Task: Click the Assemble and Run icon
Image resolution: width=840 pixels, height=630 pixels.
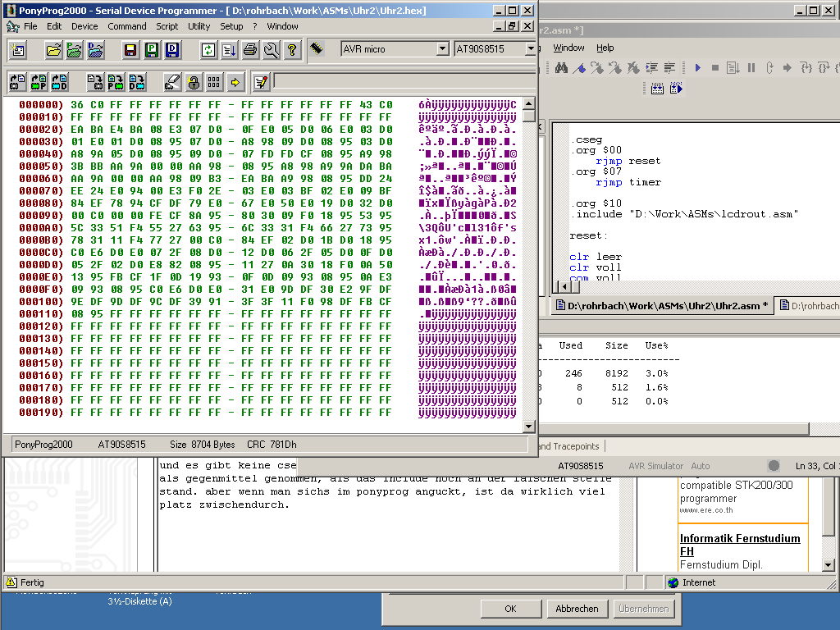Action: [x=676, y=89]
